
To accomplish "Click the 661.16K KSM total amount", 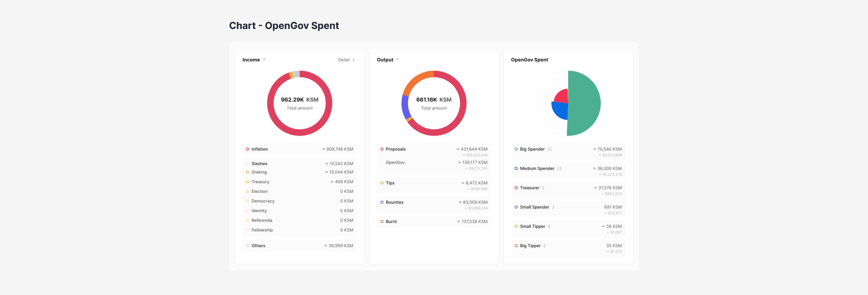I will pos(434,100).
